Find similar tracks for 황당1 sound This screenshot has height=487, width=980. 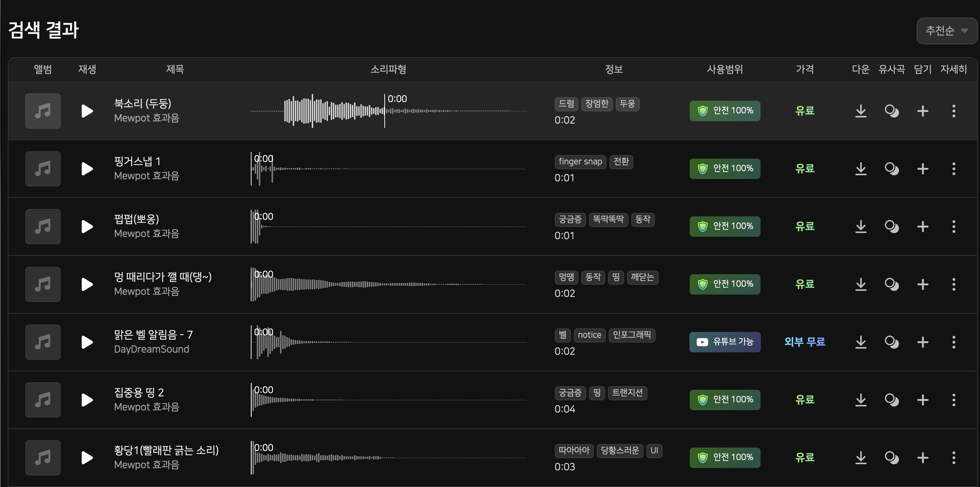(891, 458)
